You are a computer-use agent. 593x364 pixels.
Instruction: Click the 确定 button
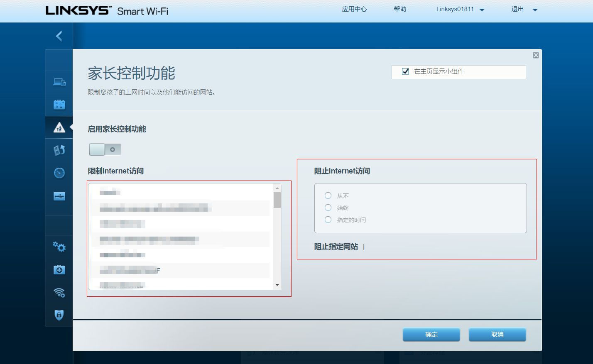point(431,335)
